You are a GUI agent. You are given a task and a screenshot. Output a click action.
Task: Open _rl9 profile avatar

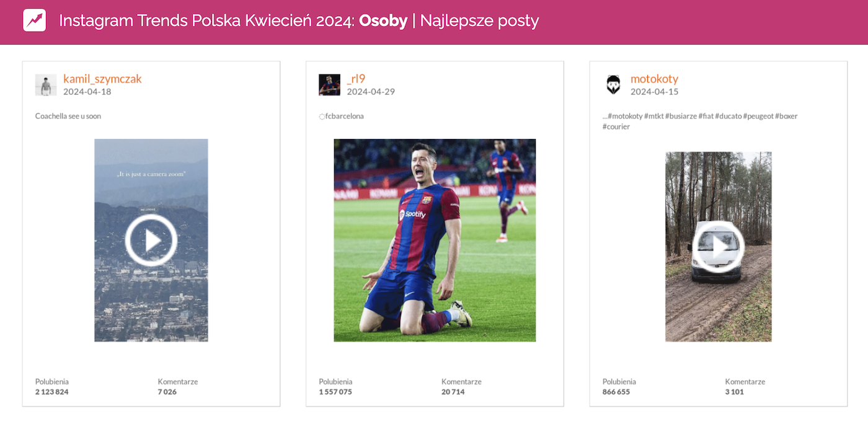pyautogui.click(x=329, y=85)
